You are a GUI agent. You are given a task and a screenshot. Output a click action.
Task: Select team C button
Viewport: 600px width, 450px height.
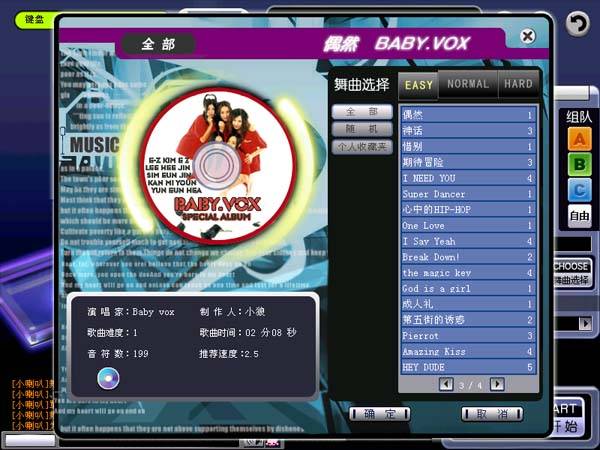click(579, 190)
